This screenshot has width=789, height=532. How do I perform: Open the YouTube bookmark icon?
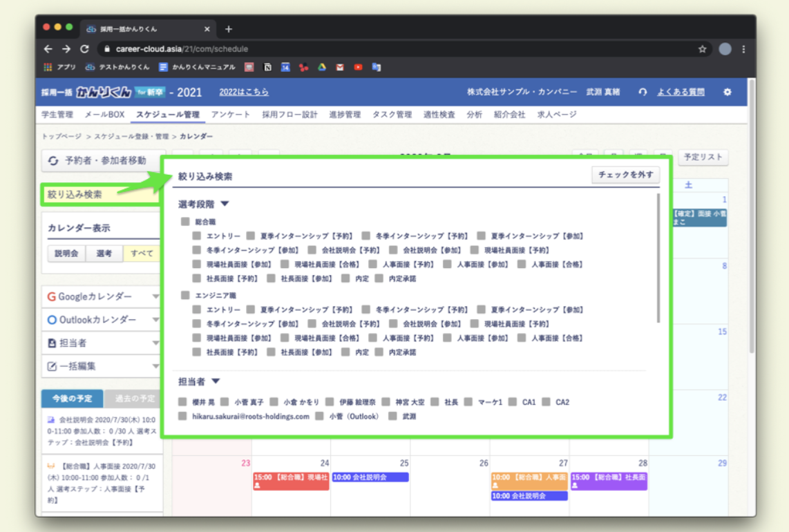pyautogui.click(x=358, y=68)
